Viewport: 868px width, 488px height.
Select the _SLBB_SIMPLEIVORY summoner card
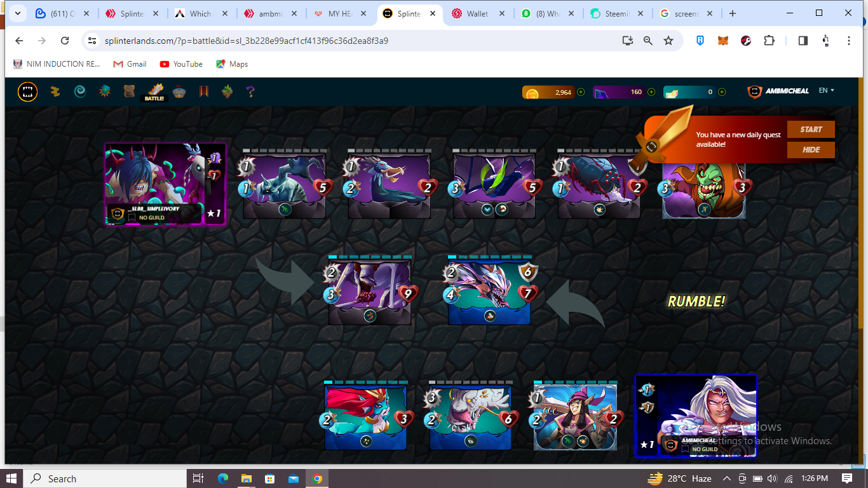(x=165, y=184)
